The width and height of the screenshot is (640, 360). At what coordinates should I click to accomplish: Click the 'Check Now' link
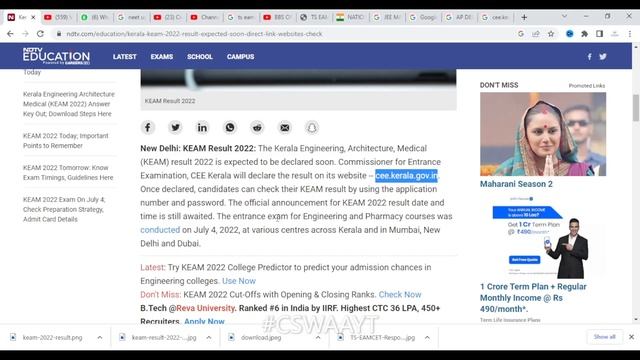click(x=400, y=294)
